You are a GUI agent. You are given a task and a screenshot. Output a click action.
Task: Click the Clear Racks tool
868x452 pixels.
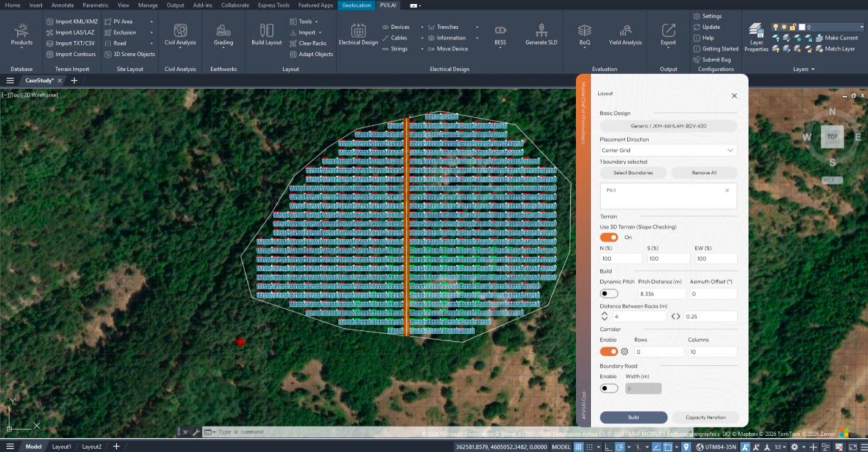pyautogui.click(x=308, y=43)
